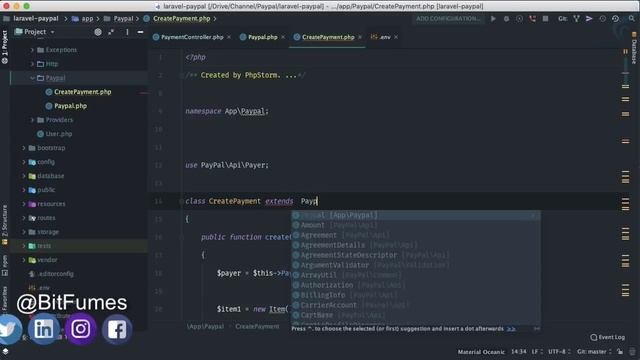Close the Paypal.php editor tab

(283, 37)
